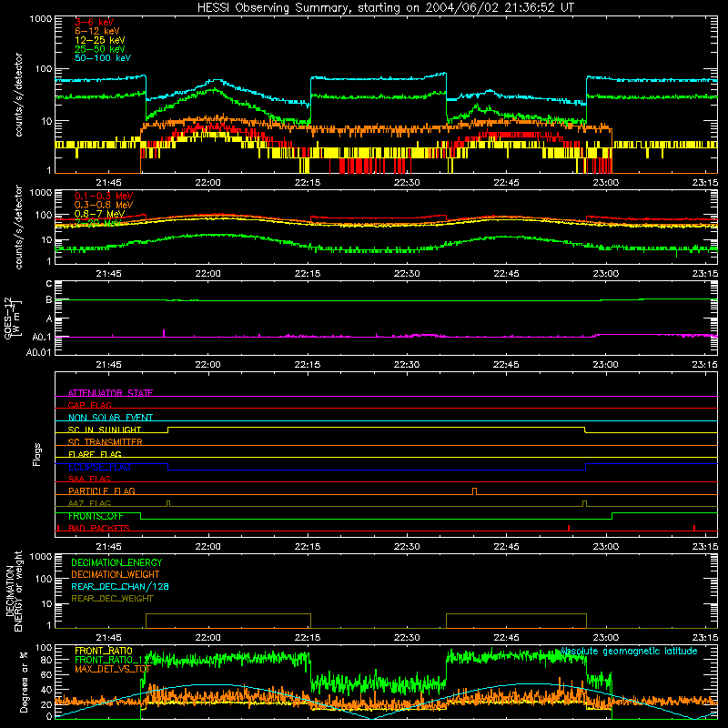Click the NON_SOLAR_EVENT flag label
The height and width of the screenshot is (728, 728).
(110, 418)
